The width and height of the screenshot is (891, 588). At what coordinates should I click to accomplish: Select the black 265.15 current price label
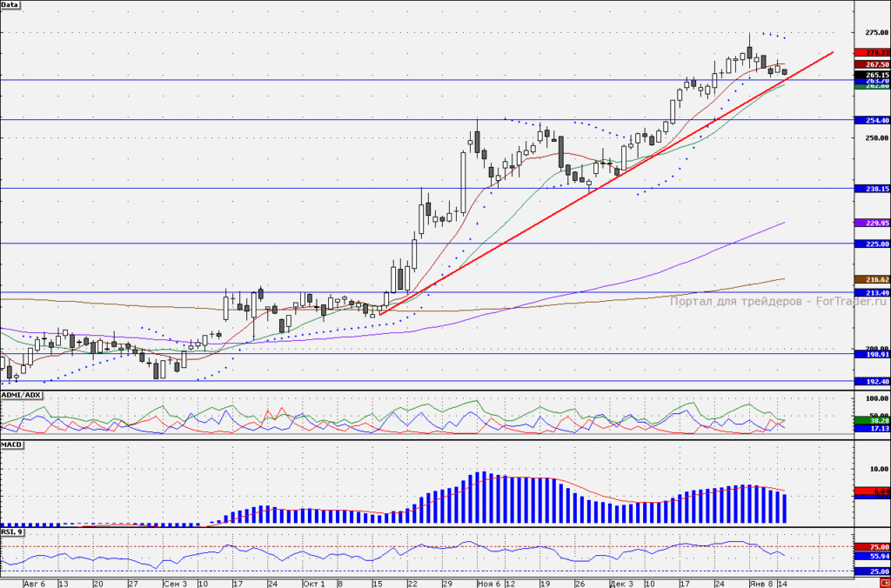(x=872, y=75)
